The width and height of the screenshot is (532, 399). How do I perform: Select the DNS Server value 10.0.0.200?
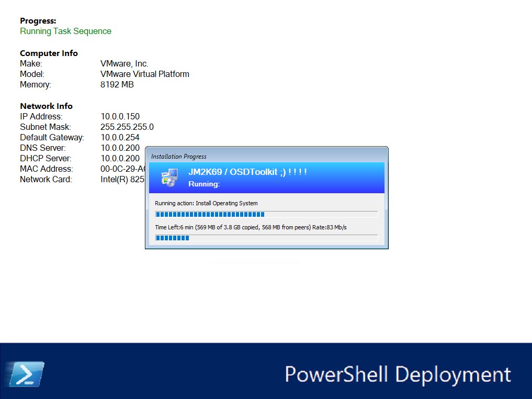[120, 148]
